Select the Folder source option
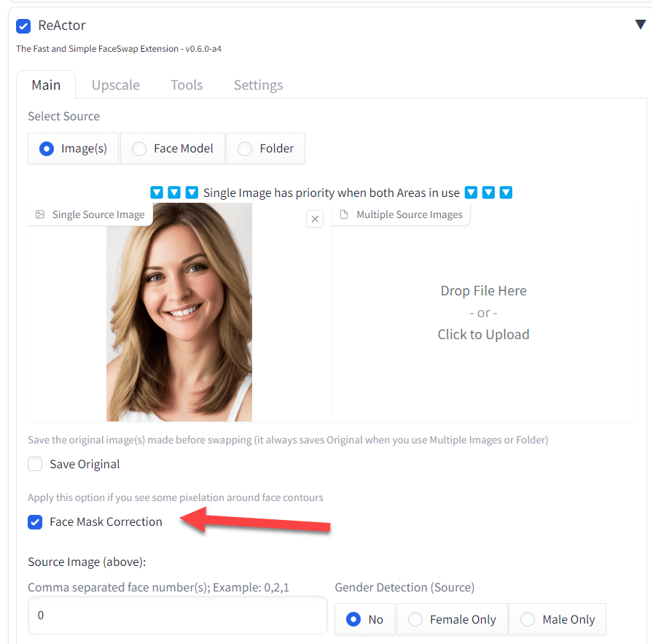The width and height of the screenshot is (653, 644). coord(266,148)
